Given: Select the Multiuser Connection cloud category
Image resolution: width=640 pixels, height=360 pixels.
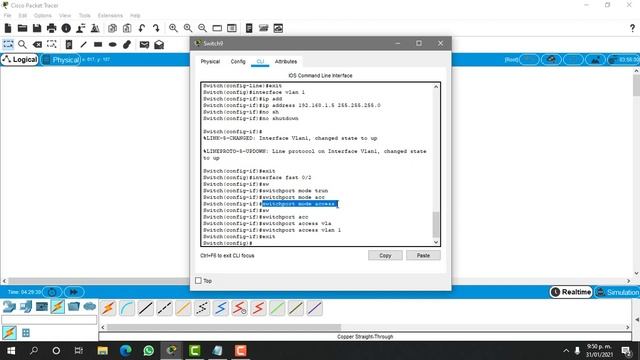Looking at the screenshot, I should [89, 307].
